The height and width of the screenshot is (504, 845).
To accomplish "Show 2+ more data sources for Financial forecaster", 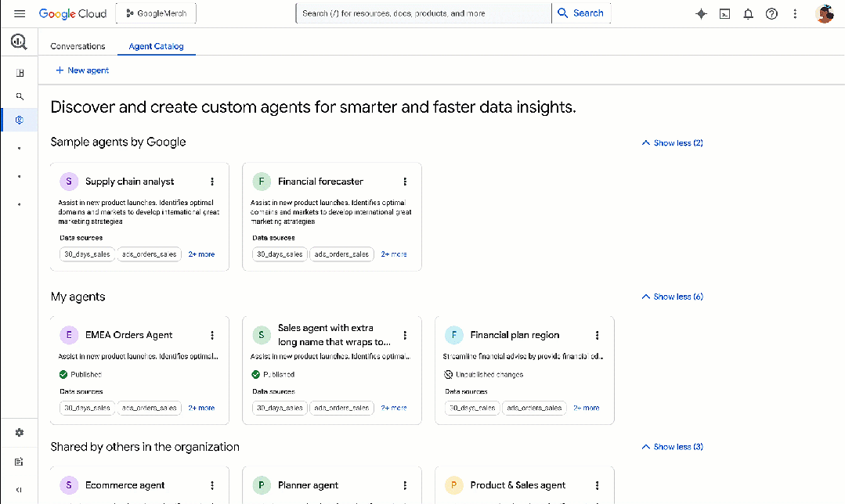I will (394, 254).
